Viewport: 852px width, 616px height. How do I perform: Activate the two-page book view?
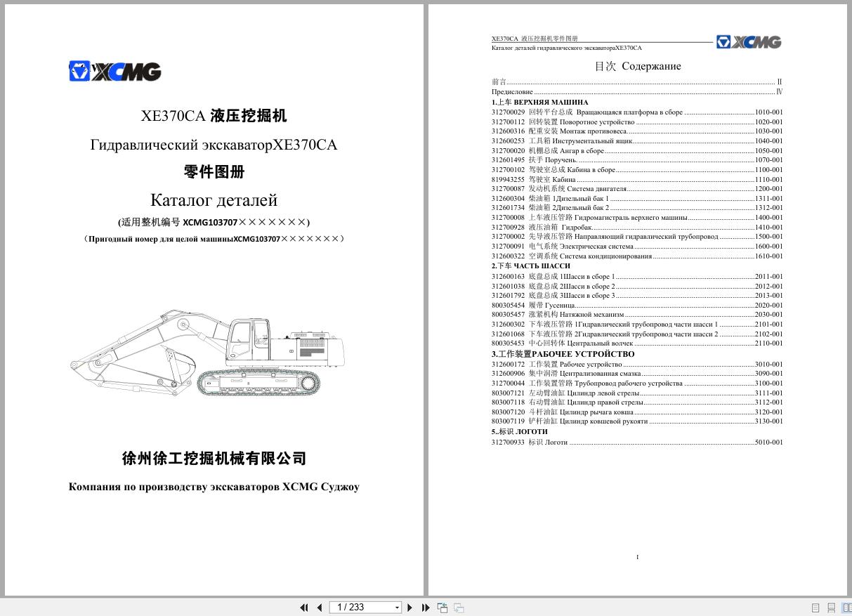tap(846, 607)
